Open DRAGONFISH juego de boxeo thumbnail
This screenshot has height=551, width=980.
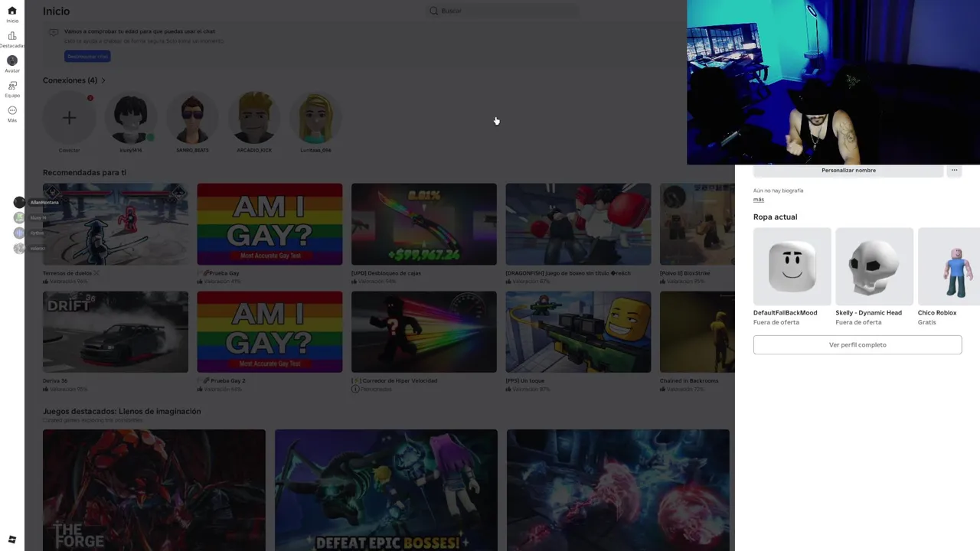point(578,224)
